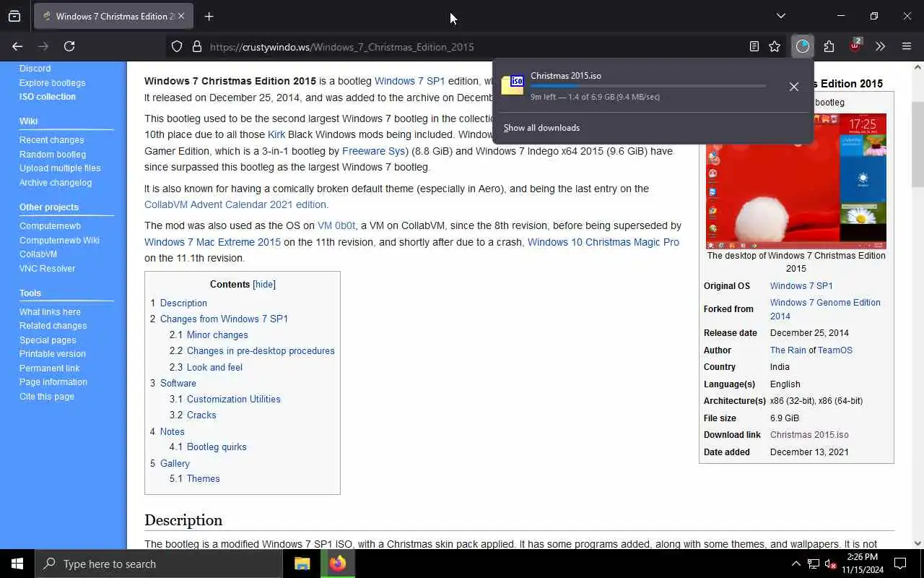This screenshot has width=924, height=578.
Task: Open Computernewb Wiki sidebar link
Action: point(59,241)
